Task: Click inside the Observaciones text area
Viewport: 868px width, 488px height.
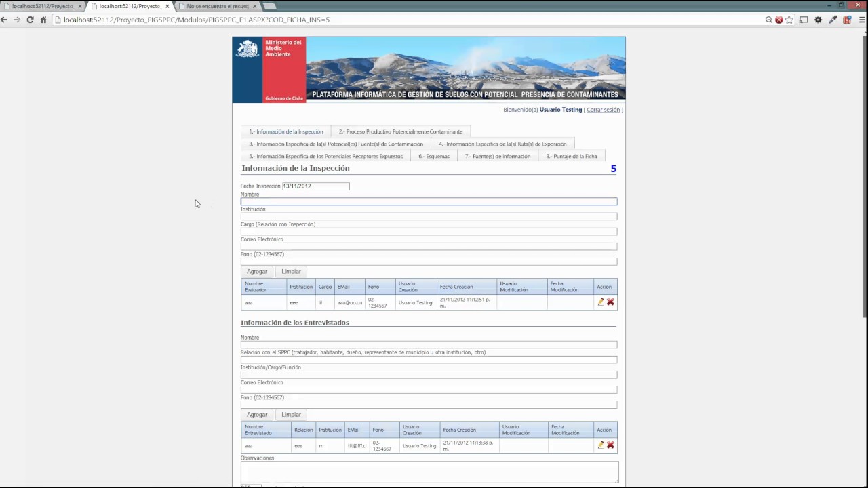Action: pyautogui.click(x=429, y=472)
